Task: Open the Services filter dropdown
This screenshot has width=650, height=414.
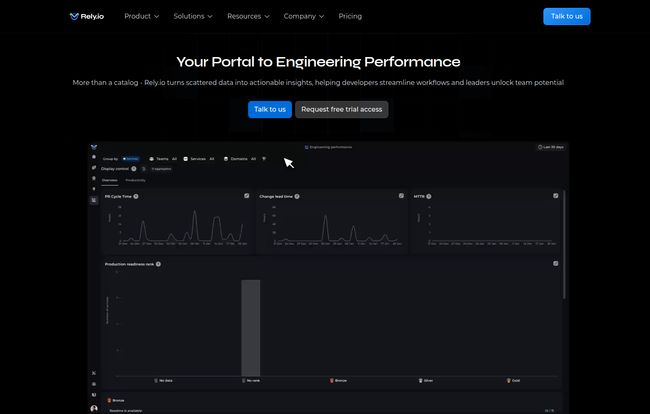Action: click(x=199, y=159)
